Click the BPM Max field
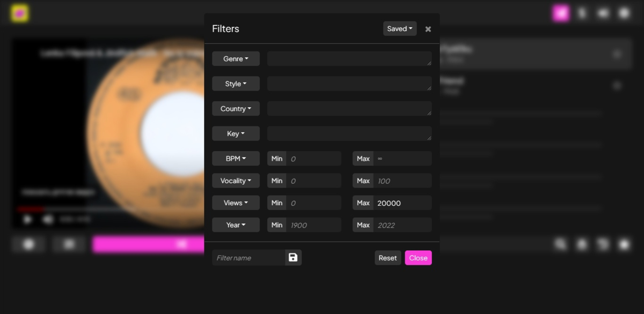The image size is (644, 314). pyautogui.click(x=402, y=159)
